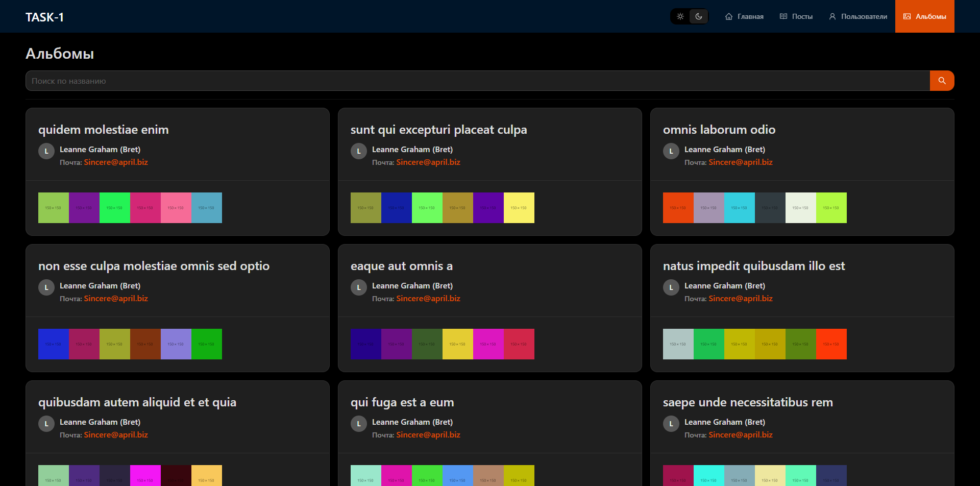
Task: Focus the Поиск по названию search field
Action: pos(477,81)
